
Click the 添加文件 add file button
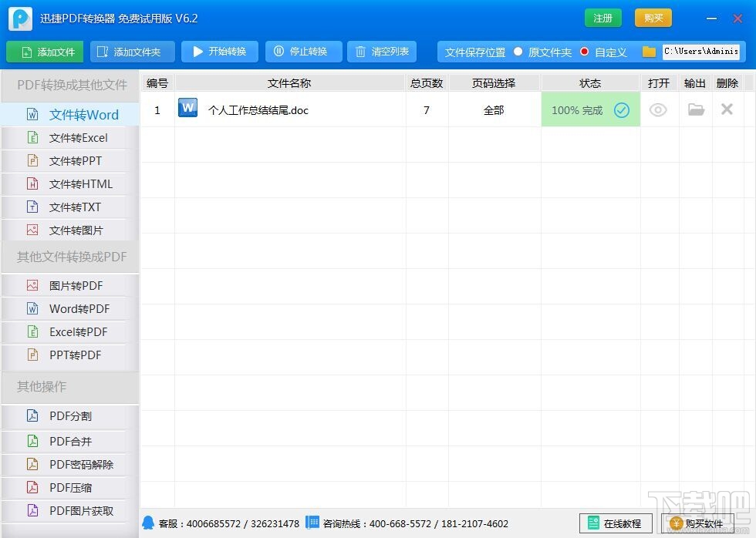[45, 52]
